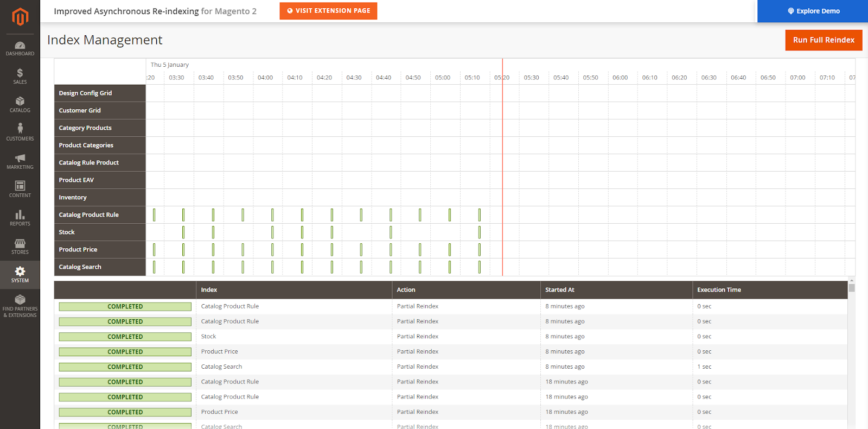Screen dimensions: 868x429
Task: Click the Stock row bar near 05:10
Action: tap(480, 232)
